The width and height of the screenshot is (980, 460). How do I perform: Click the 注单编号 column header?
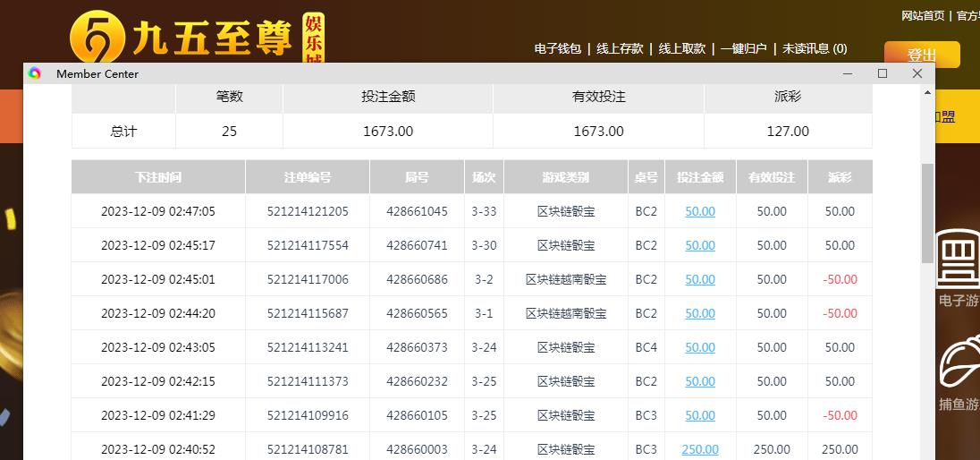click(x=308, y=177)
